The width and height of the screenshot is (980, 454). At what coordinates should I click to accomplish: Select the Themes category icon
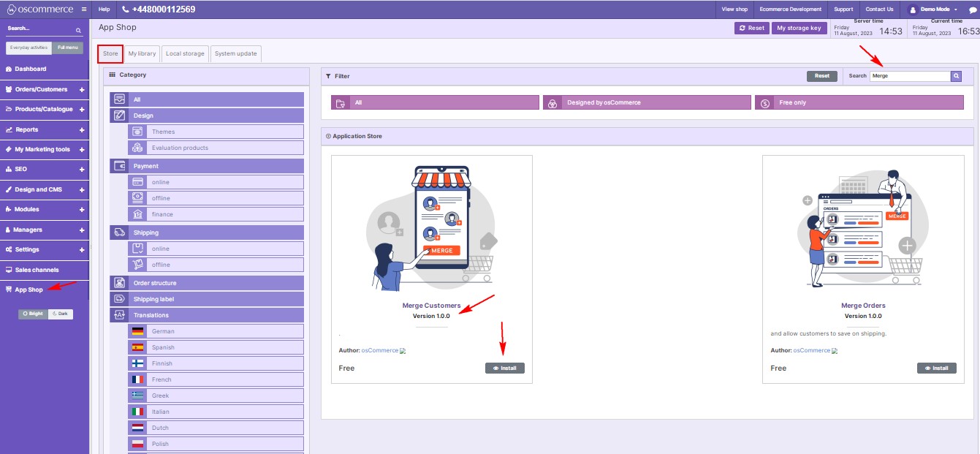137,132
